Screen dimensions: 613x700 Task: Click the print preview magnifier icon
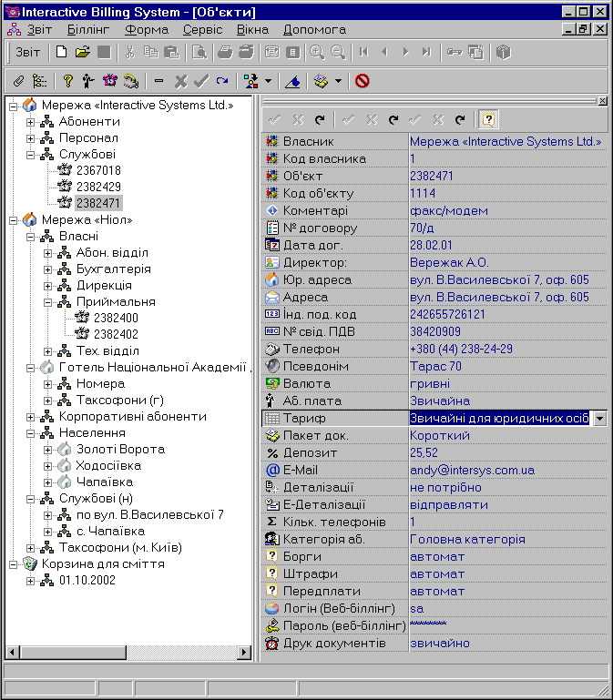199,52
